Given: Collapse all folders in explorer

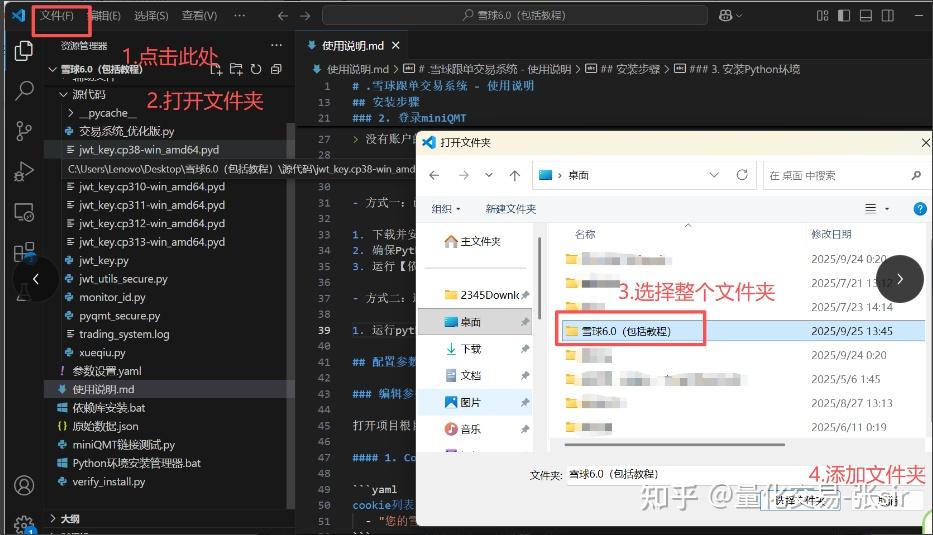Looking at the screenshot, I should (275, 69).
